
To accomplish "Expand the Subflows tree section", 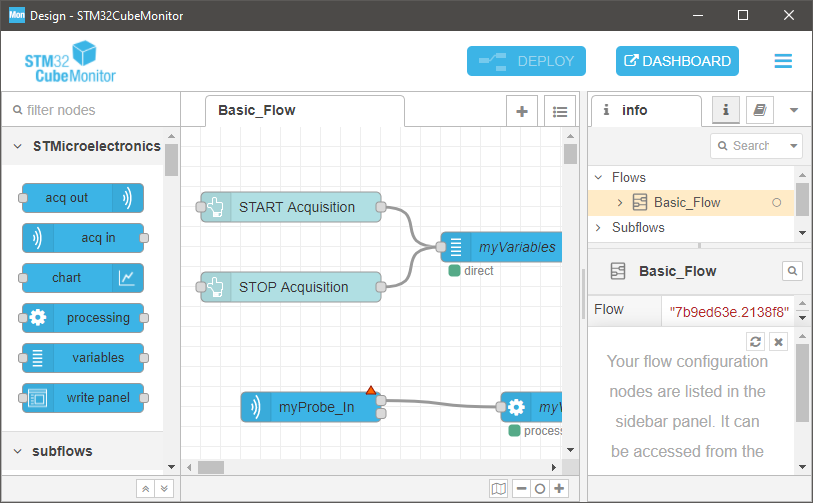I will (x=598, y=227).
